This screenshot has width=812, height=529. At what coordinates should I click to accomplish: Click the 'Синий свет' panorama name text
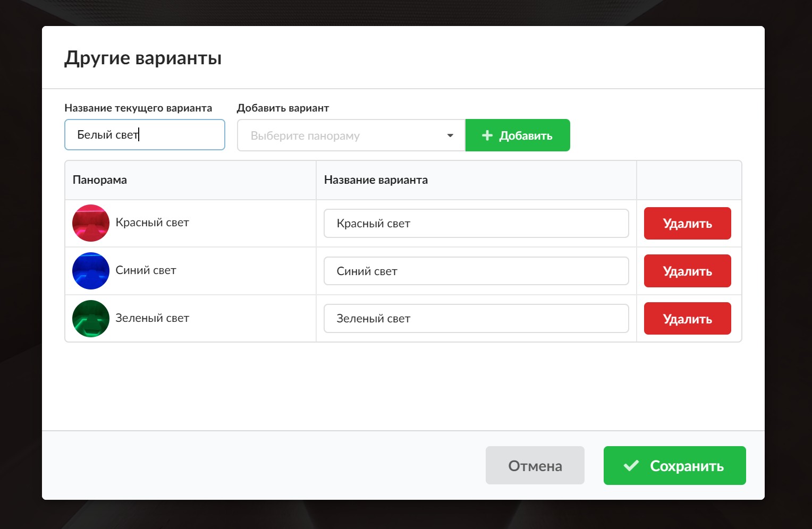click(x=146, y=270)
